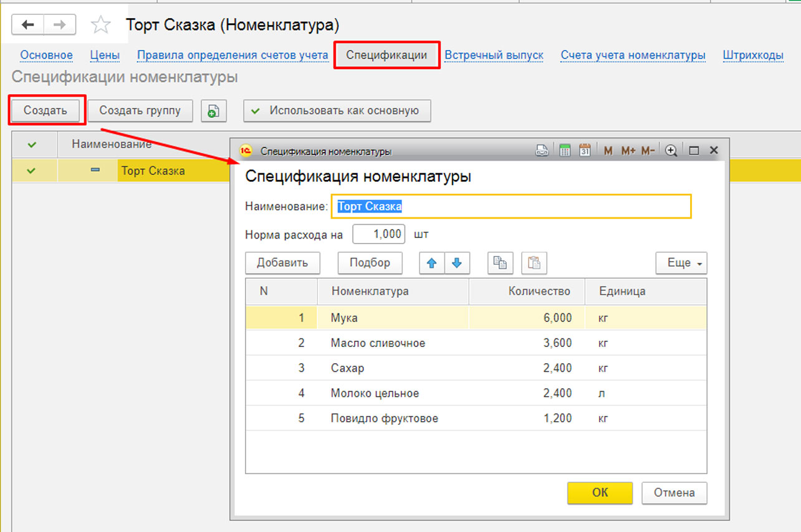The width and height of the screenshot is (801, 532).
Task: Add Торт Сказка to favorites with star
Action: pyautogui.click(x=100, y=25)
